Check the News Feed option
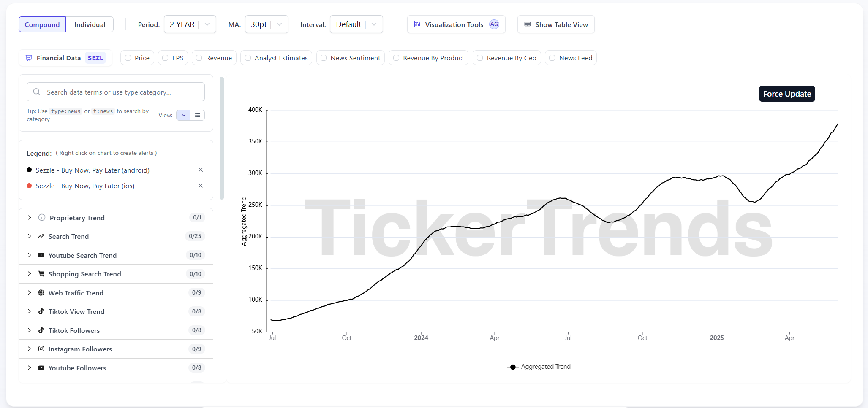The height and width of the screenshot is (408, 868). point(552,58)
